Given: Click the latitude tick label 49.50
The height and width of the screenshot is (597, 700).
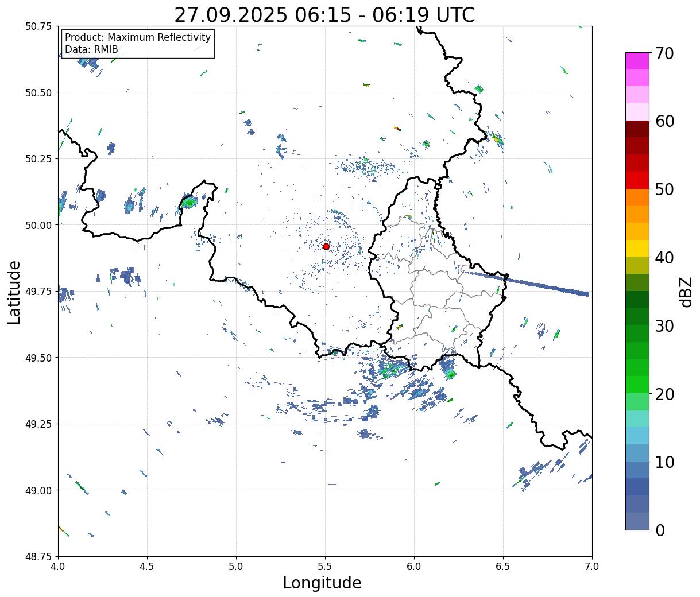Looking at the screenshot, I should coord(38,358).
